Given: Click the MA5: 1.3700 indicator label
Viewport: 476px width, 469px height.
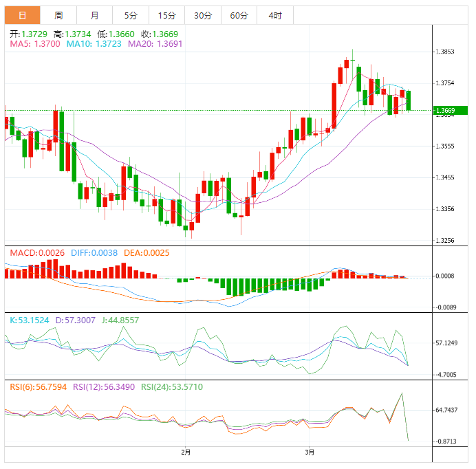Looking at the screenshot, I should (x=35, y=43).
